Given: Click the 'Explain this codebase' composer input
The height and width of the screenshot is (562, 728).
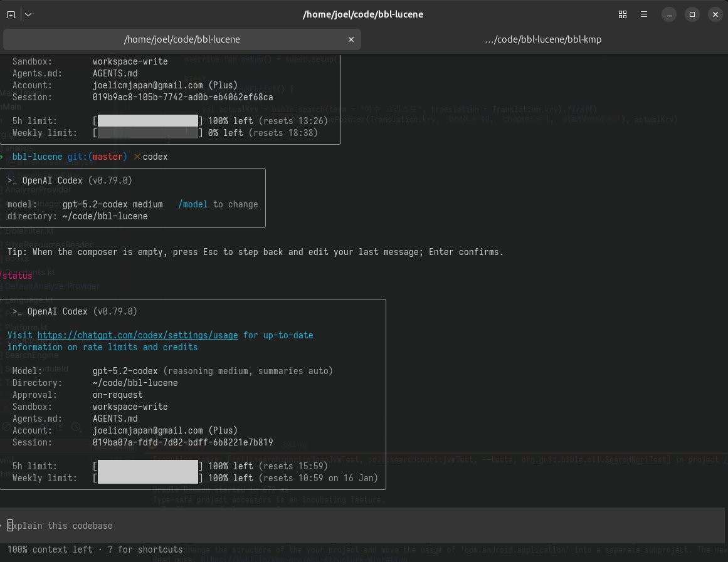Looking at the screenshot, I should click(x=364, y=525).
